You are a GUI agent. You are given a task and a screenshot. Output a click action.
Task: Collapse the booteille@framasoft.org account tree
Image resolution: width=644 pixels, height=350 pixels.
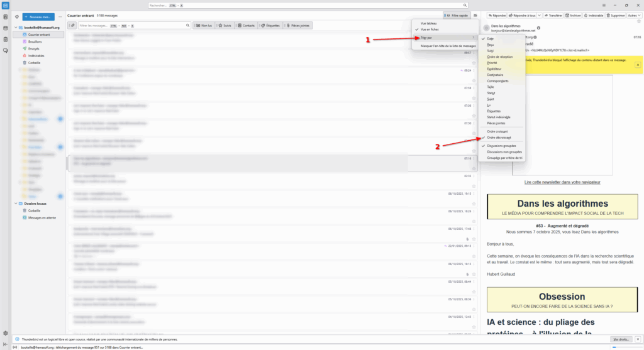point(17,28)
